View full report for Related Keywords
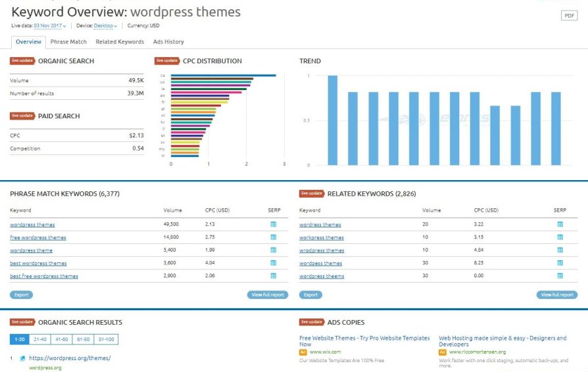The image size is (588, 372). pos(556,295)
